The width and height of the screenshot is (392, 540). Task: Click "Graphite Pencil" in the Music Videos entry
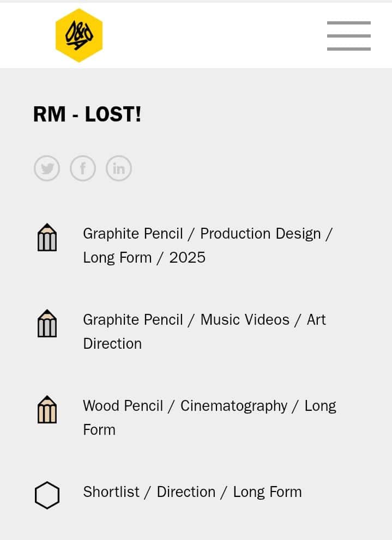[132, 320]
